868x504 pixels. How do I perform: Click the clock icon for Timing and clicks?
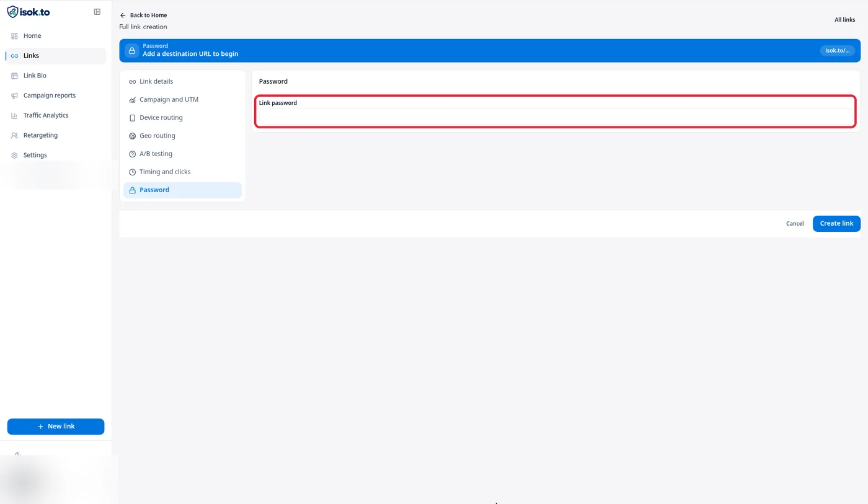click(x=132, y=172)
